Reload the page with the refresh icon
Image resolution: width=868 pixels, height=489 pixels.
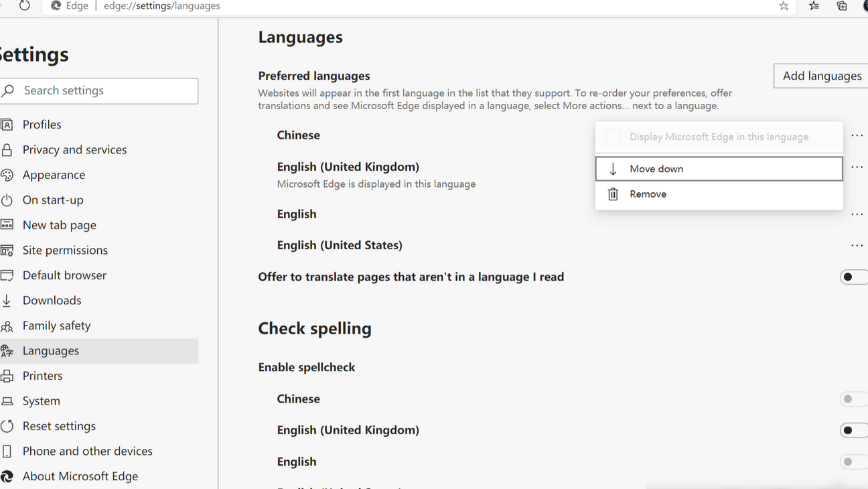pos(25,5)
